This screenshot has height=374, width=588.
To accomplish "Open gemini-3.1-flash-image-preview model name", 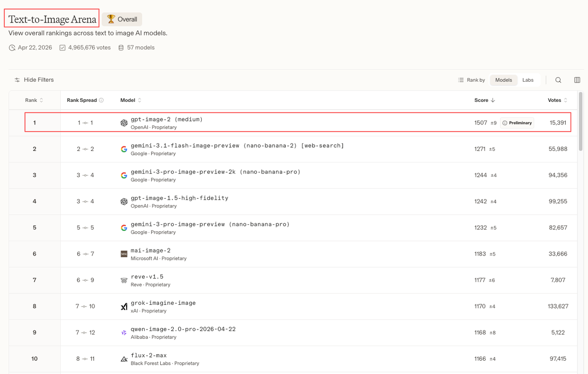I will 237,145.
